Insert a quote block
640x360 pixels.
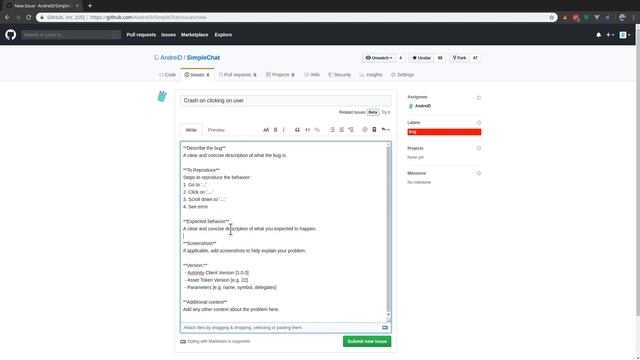tap(297, 130)
